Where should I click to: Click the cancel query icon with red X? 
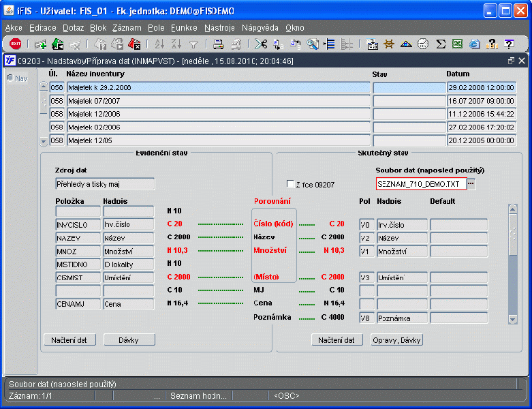coord(134,44)
